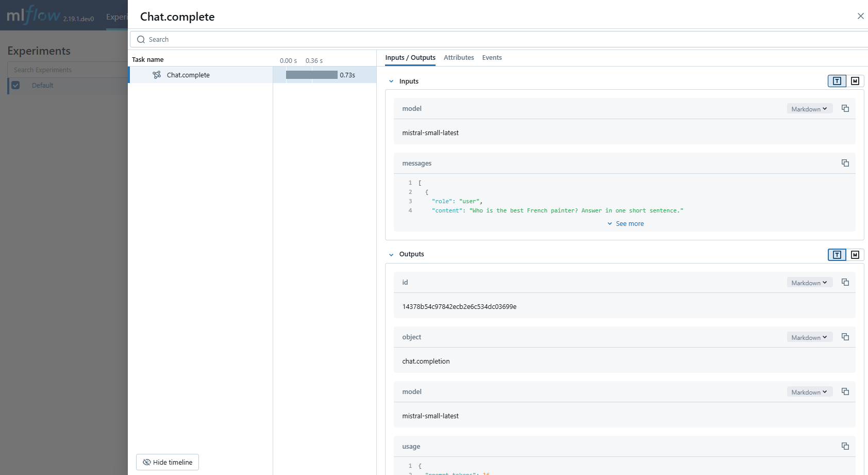The height and width of the screenshot is (475, 868).
Task: Copy the output id value
Action: 845,282
